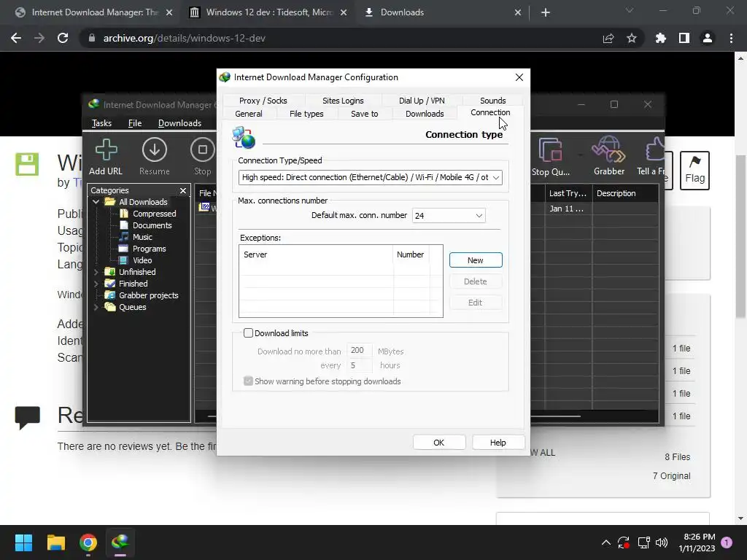Open Chrome from taskbar

point(88,542)
